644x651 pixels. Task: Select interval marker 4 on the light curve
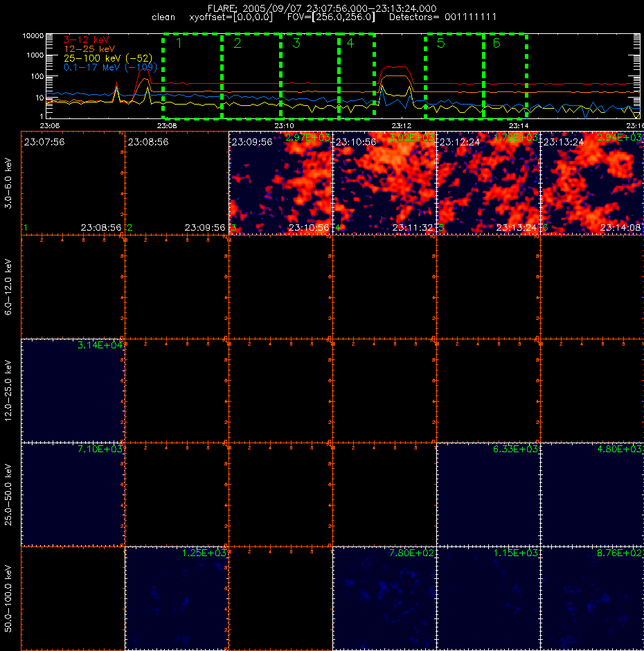350,43
